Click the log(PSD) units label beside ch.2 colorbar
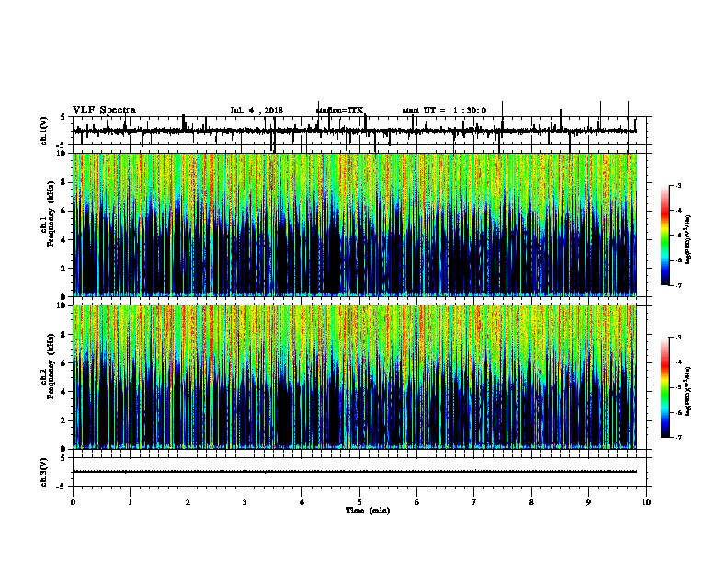This screenshot has width=728, height=563. click(688, 391)
